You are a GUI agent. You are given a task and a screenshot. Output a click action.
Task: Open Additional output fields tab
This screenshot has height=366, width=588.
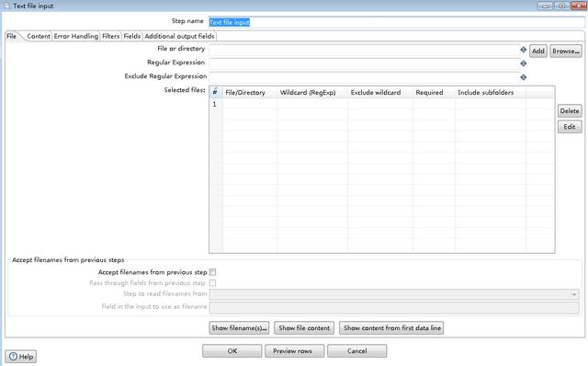[x=180, y=36]
